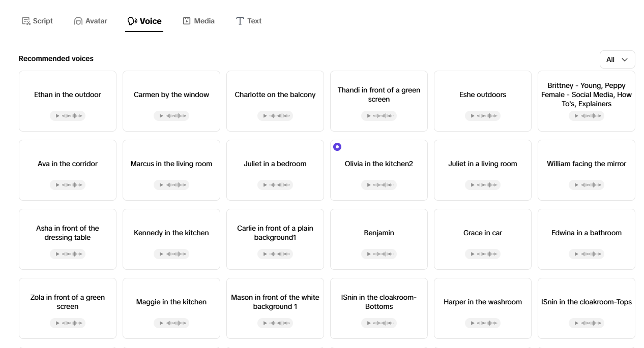
Task: Preview the Brittney Young Peppy Female voice
Action: tap(587, 116)
